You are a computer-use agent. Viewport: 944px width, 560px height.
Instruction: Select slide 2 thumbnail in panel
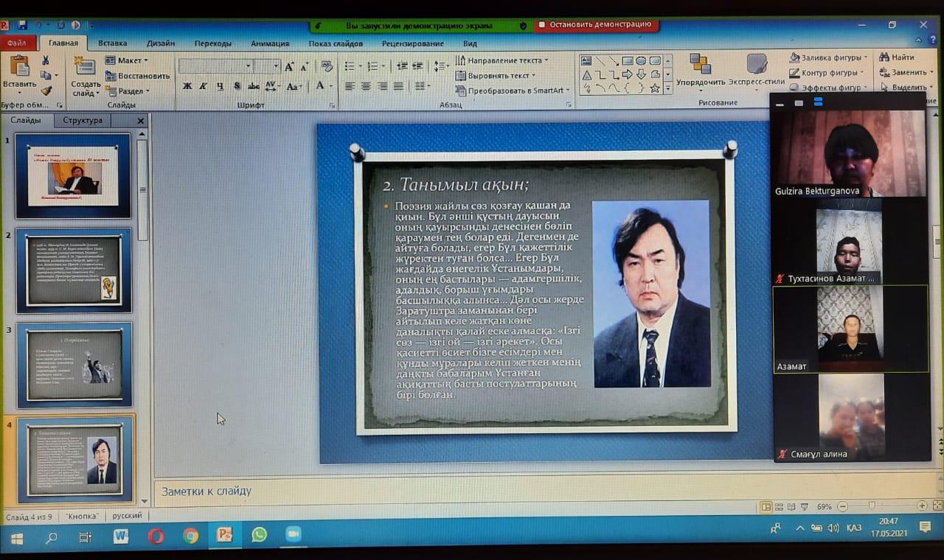(74, 270)
